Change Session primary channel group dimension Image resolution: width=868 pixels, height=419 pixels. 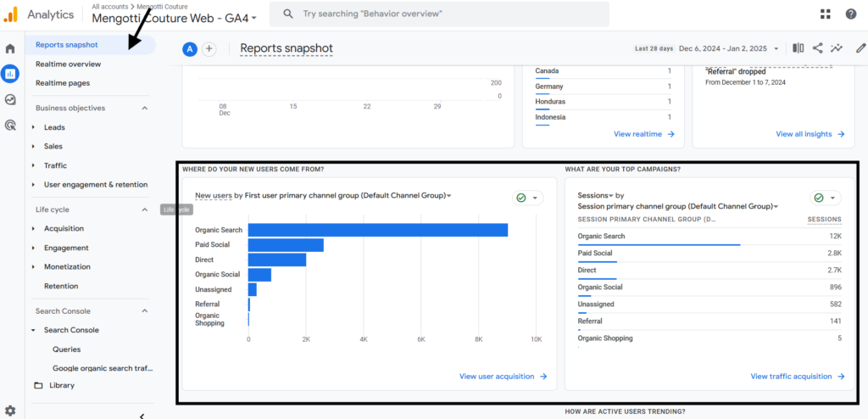tap(678, 206)
